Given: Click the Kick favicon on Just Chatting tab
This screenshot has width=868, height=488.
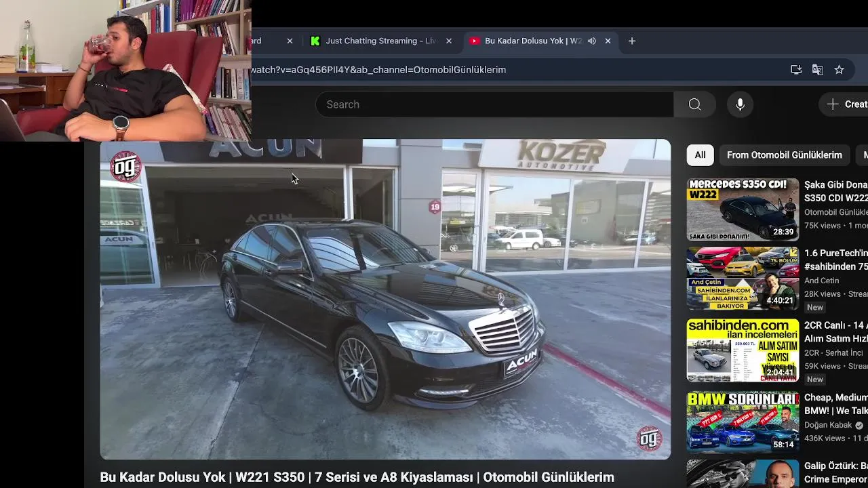Looking at the screenshot, I should click(315, 41).
